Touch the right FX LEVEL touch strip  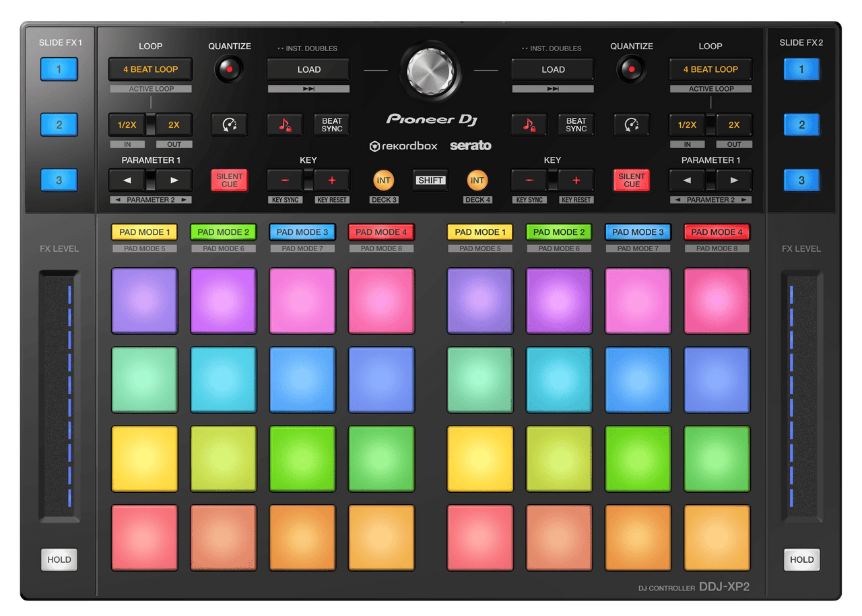tap(801, 397)
